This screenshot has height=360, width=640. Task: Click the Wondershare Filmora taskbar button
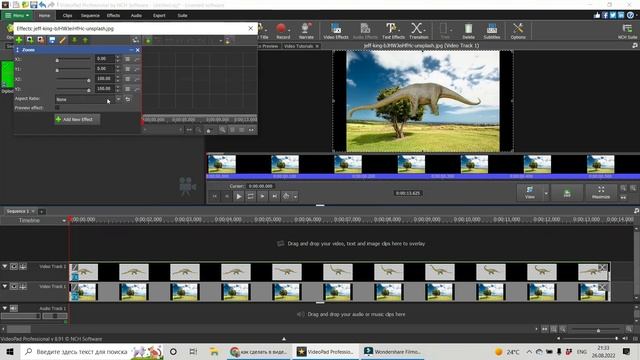tap(392, 351)
